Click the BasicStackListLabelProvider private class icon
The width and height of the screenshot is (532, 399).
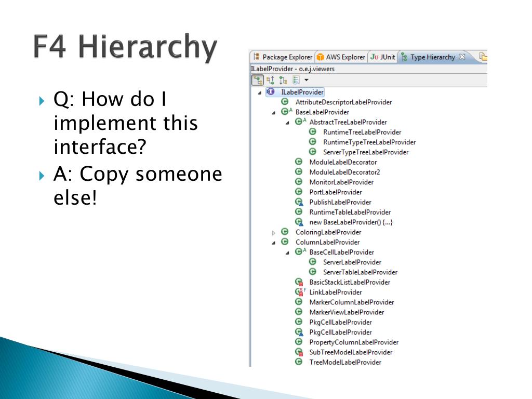click(299, 282)
